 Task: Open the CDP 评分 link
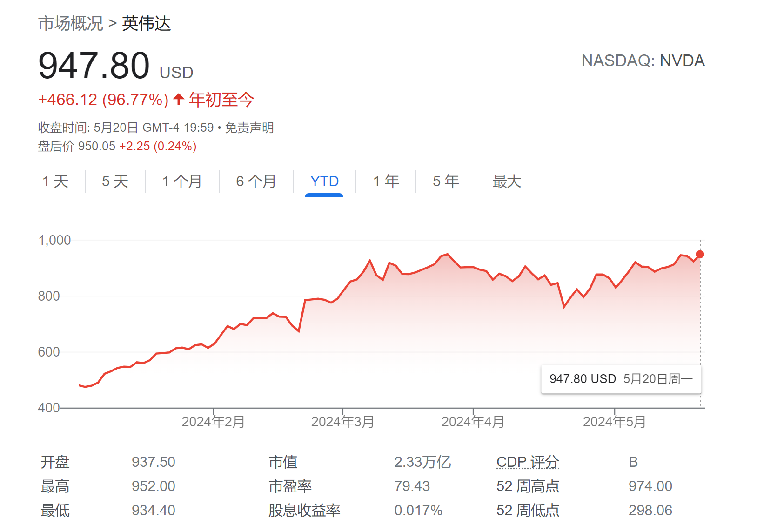[x=528, y=462]
